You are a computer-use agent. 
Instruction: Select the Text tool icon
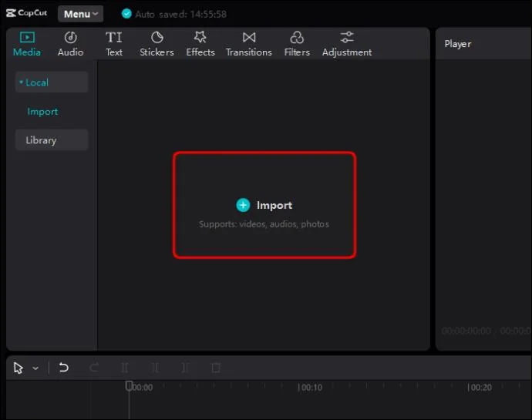113,37
